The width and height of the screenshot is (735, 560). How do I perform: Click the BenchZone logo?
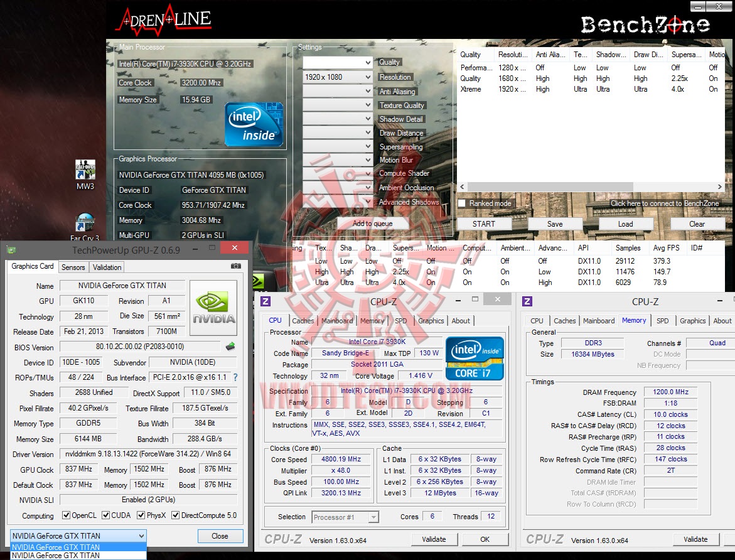(x=645, y=25)
